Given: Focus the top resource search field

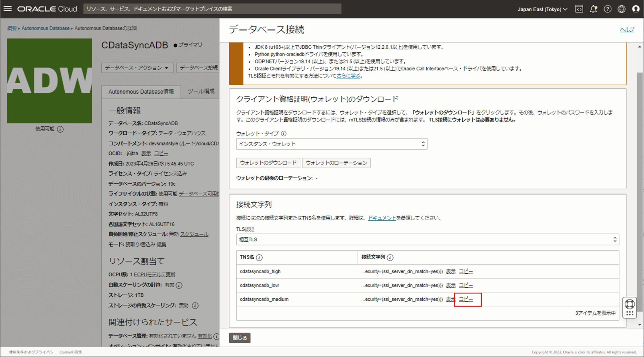Looking at the screenshot, I should click(x=212, y=9).
